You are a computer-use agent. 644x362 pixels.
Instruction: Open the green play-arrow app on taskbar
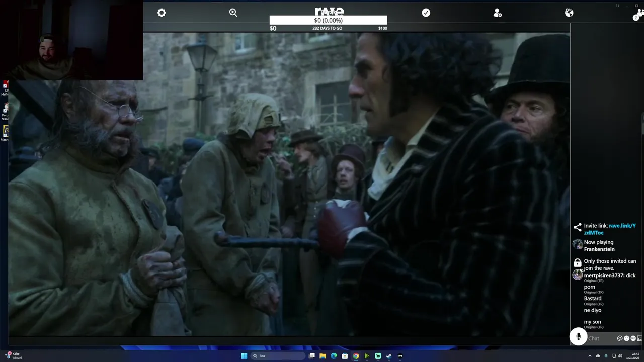pos(367,356)
